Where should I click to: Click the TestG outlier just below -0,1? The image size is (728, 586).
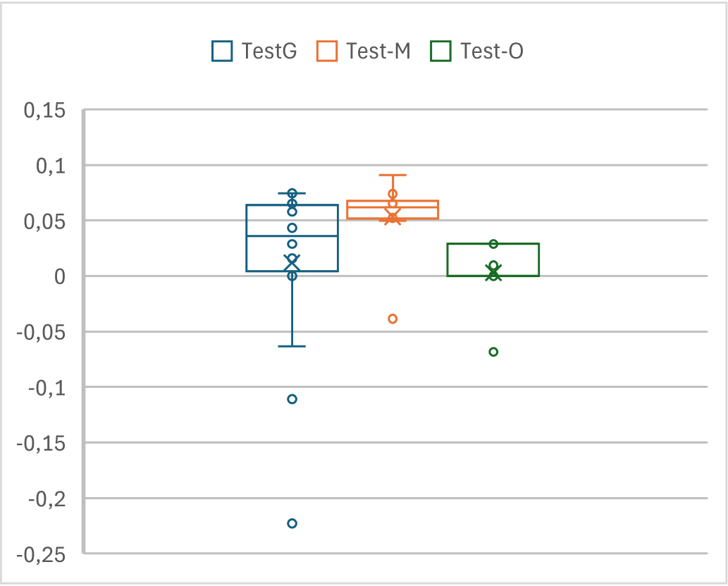click(292, 399)
